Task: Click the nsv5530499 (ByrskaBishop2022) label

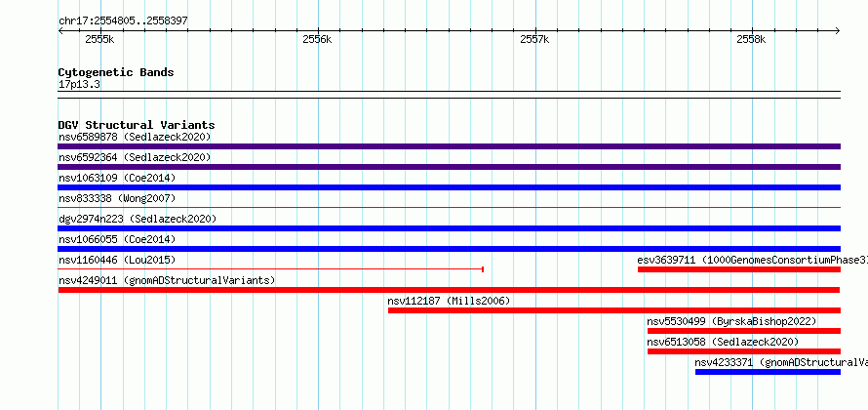Action: pyautogui.click(x=731, y=321)
